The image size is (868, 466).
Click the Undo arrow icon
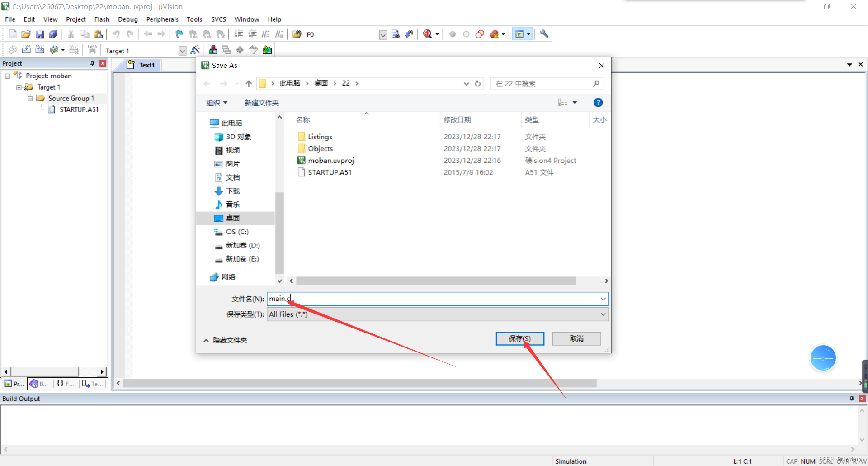[116, 34]
